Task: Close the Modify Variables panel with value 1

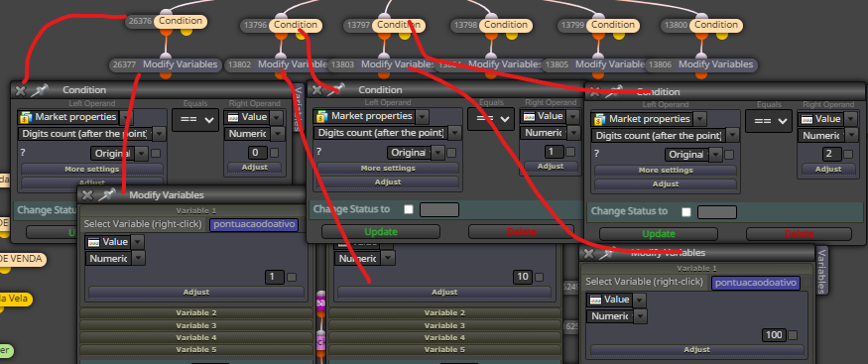Action: 87,194
